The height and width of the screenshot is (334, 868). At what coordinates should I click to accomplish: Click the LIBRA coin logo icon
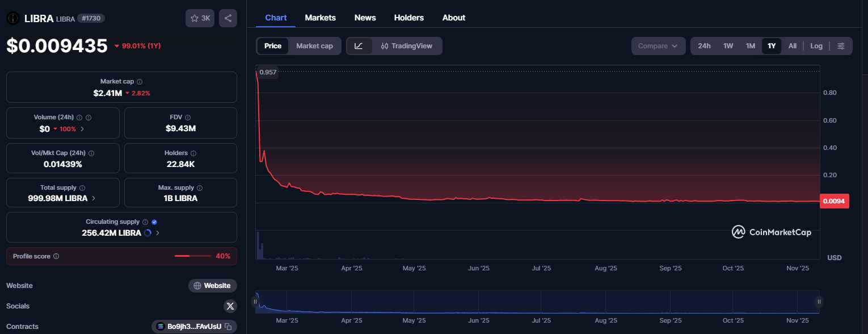tap(12, 18)
